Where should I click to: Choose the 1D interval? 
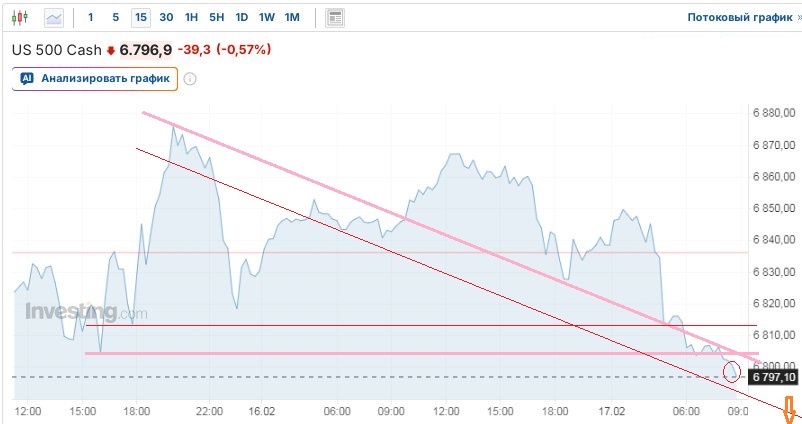(x=241, y=17)
